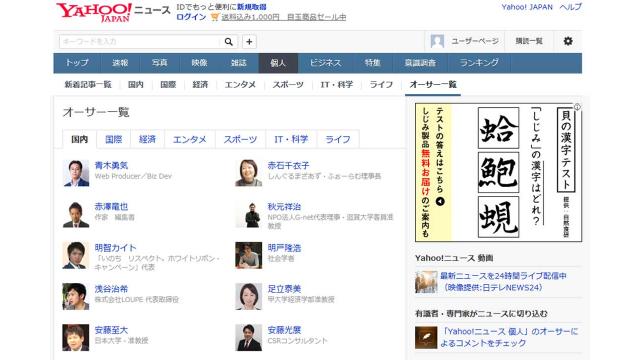Switch to the 国内 author tab
Image resolution: width=640 pixels, height=360 pixels.
click(80, 139)
